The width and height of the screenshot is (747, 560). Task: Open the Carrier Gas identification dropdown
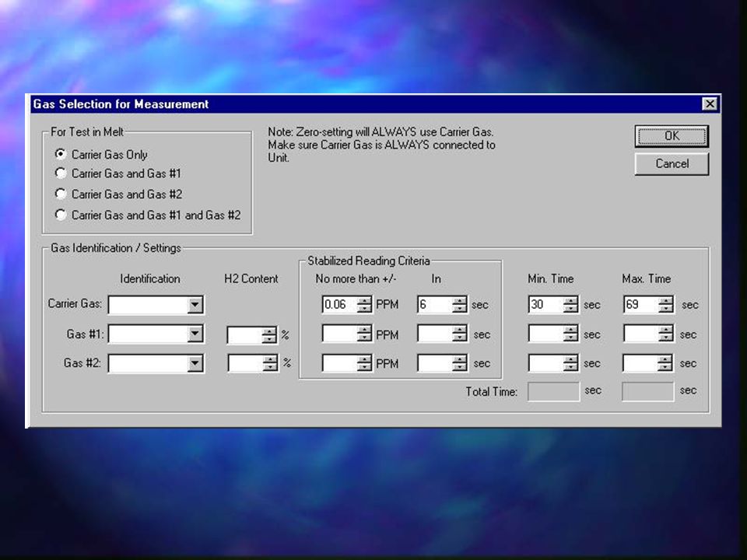[x=195, y=305]
